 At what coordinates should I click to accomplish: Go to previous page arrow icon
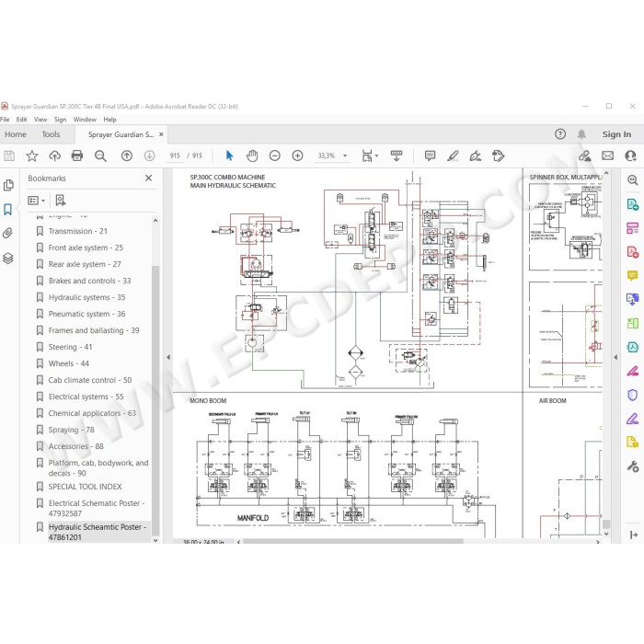coord(127,155)
